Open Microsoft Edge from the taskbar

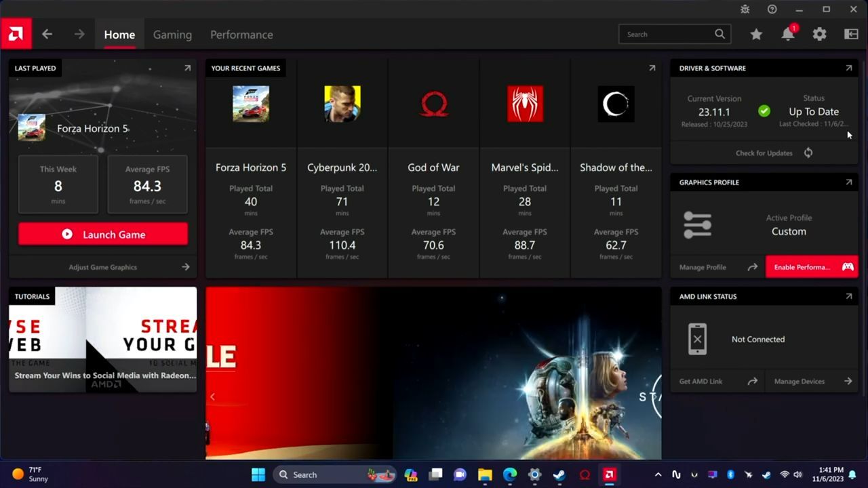(509, 474)
